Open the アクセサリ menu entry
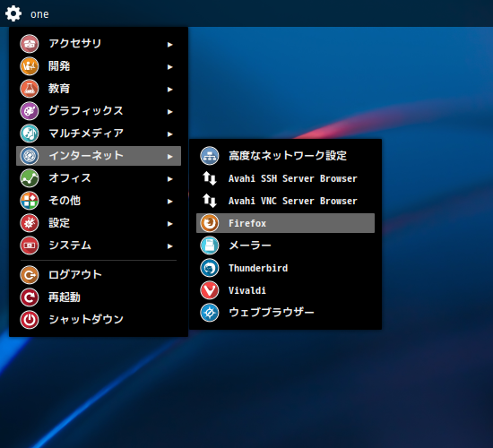This screenshot has width=493, height=448. (x=99, y=44)
